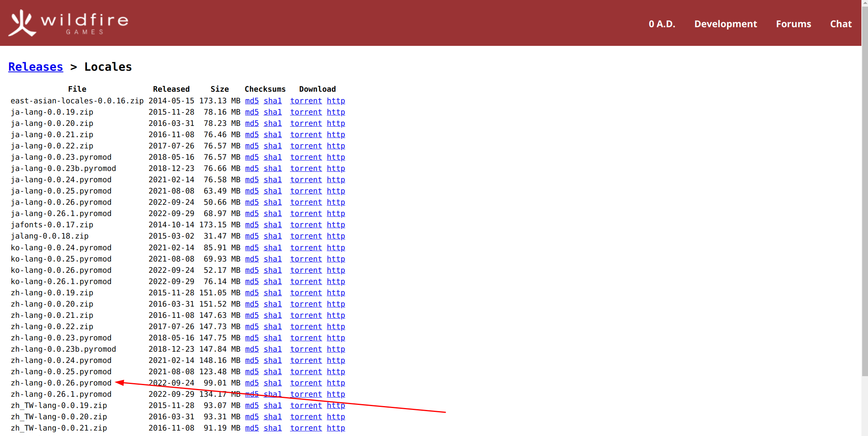View sha1 checksum of zh-lang-0.0.21.zip
This screenshot has width=868, height=436.
[x=273, y=315]
